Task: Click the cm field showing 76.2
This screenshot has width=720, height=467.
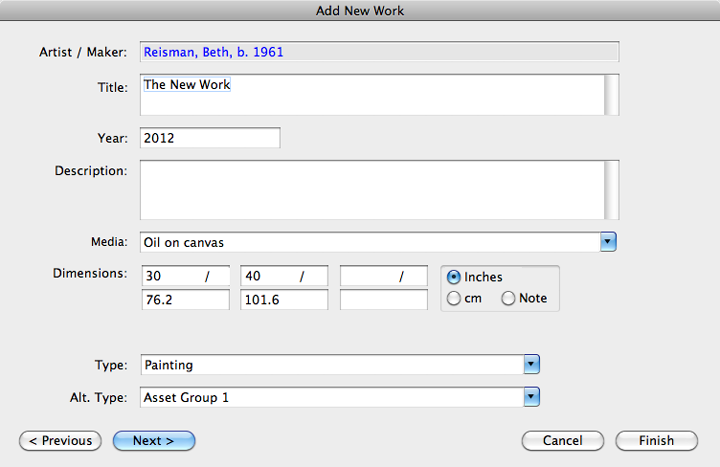Action: click(186, 299)
